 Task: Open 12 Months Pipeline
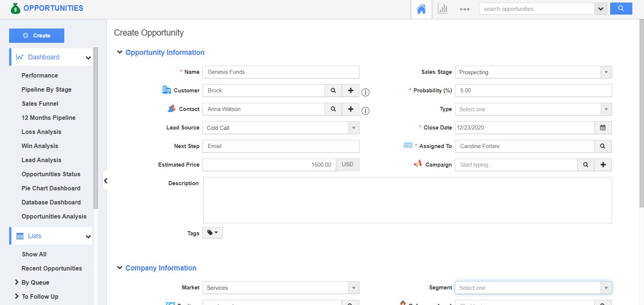[x=49, y=118]
